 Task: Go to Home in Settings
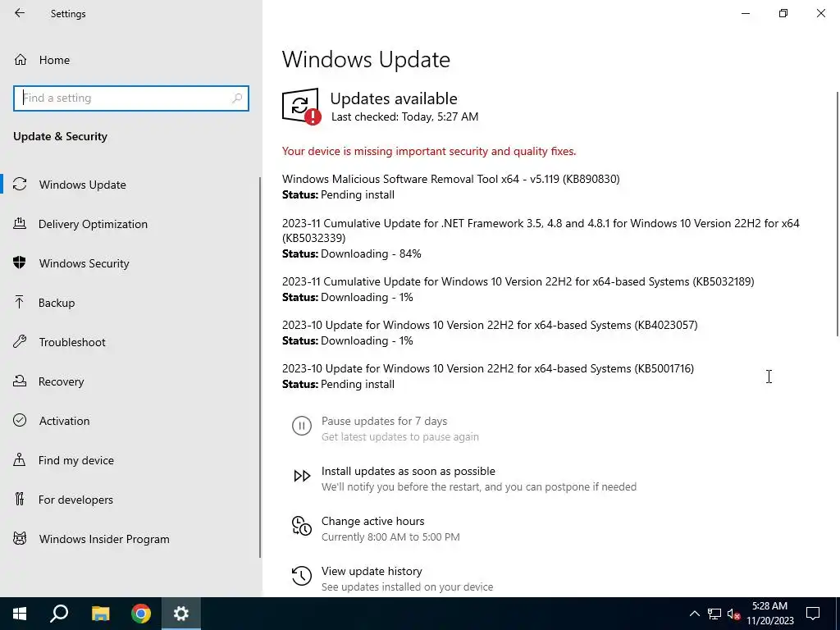coord(130,59)
